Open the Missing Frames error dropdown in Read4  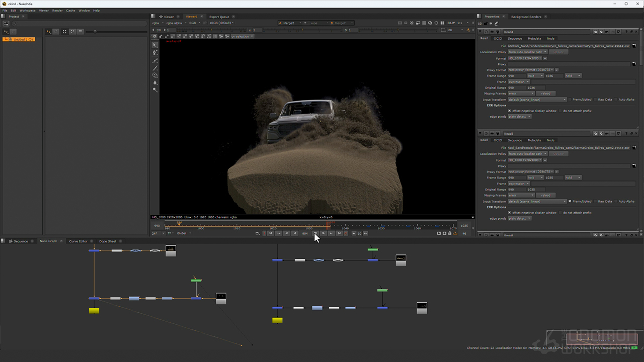point(521,94)
